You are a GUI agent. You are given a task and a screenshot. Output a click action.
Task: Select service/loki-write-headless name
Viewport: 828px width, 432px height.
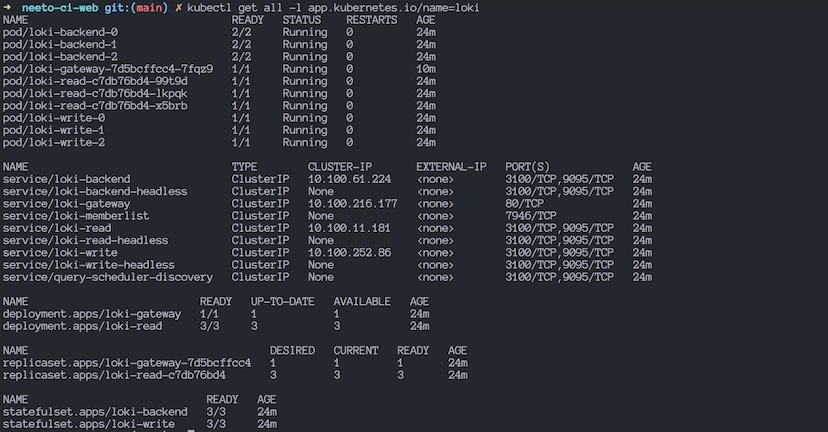[89, 265]
